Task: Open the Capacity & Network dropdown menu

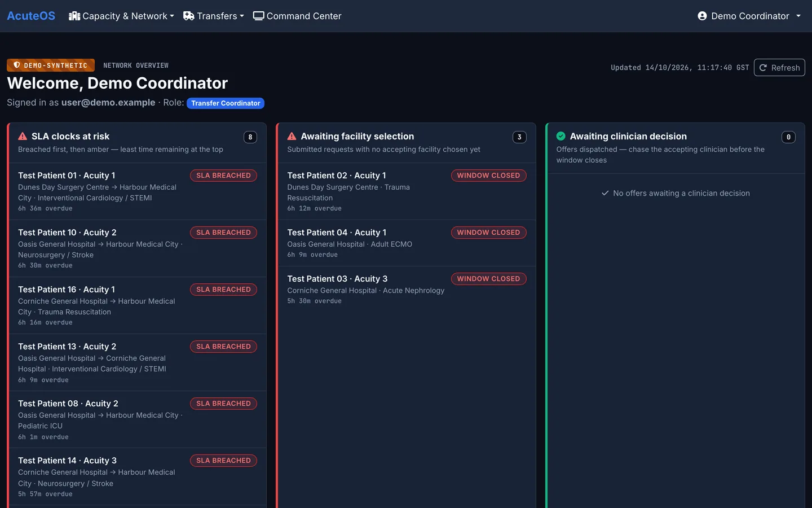Action: [x=121, y=16]
